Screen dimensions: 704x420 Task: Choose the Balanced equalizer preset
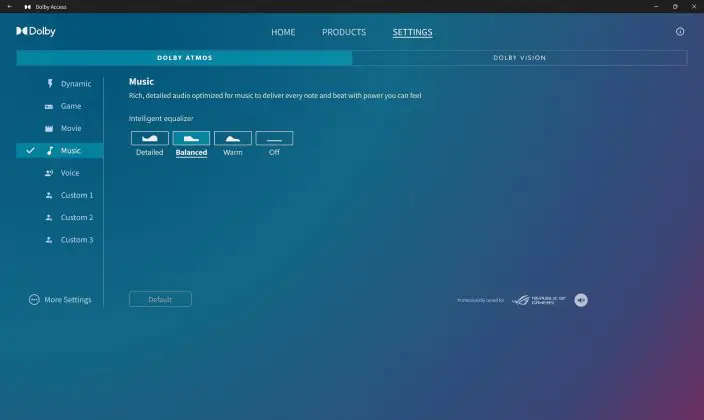tap(191, 138)
